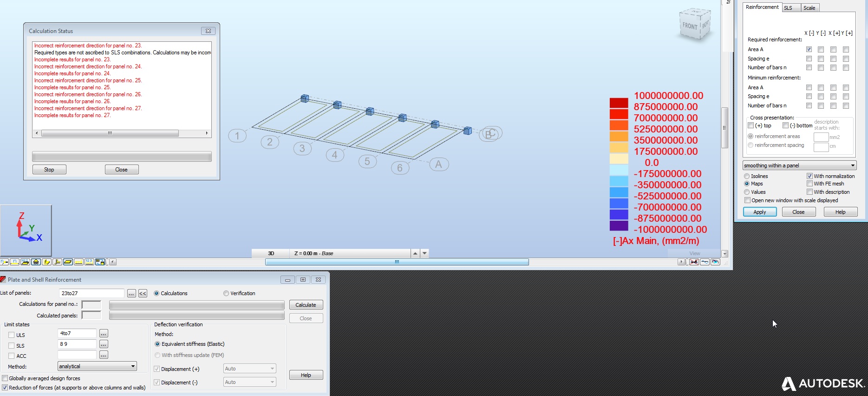Select the 3D view tab

(x=271, y=253)
